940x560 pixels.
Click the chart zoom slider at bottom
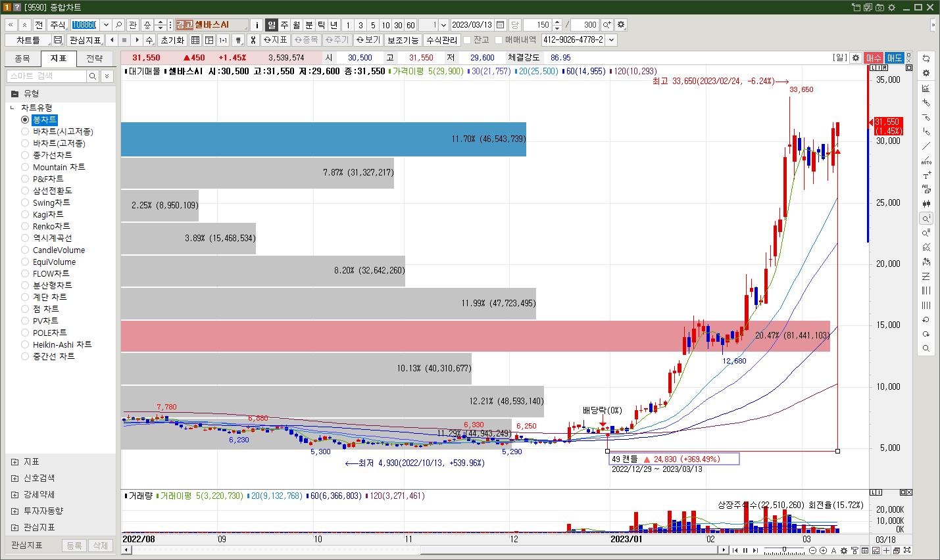click(x=784, y=549)
